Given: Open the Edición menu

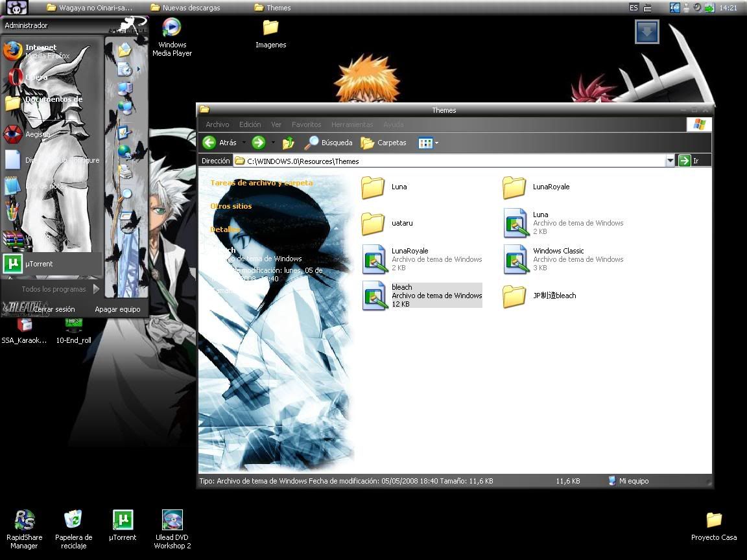Looking at the screenshot, I should (x=250, y=124).
